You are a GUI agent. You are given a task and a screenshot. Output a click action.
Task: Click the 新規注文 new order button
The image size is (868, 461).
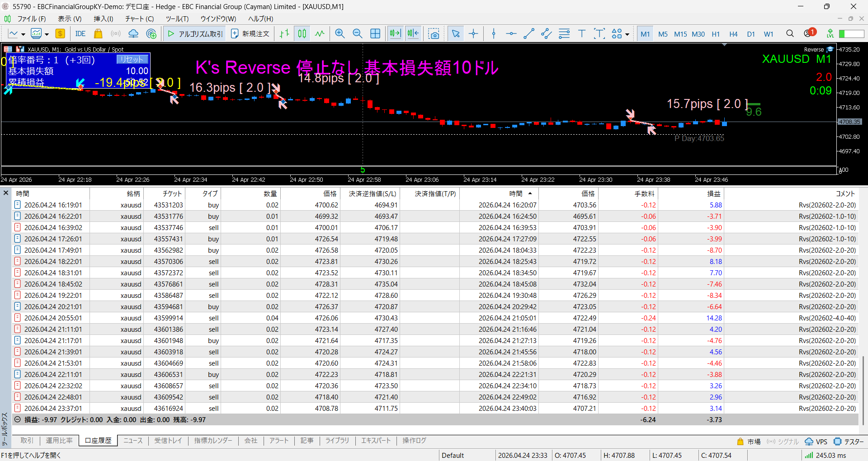tap(250, 34)
